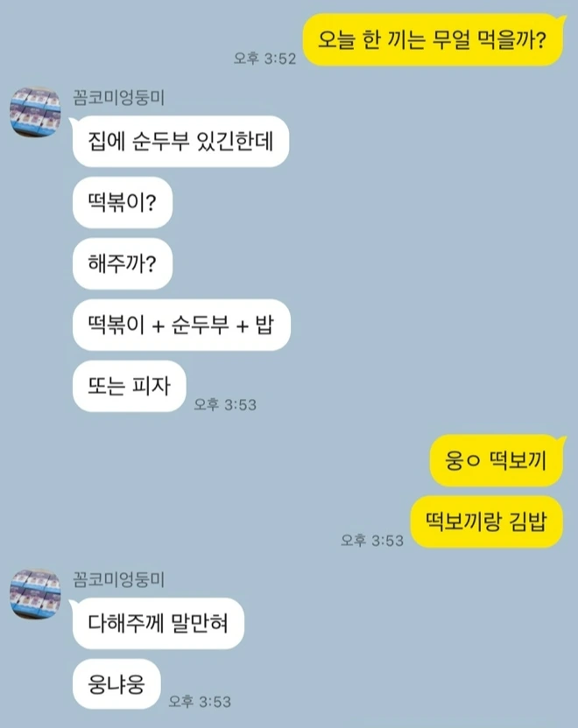Select the message 집에 순두부 있긴한데
578x728 pixels.
coord(180,141)
